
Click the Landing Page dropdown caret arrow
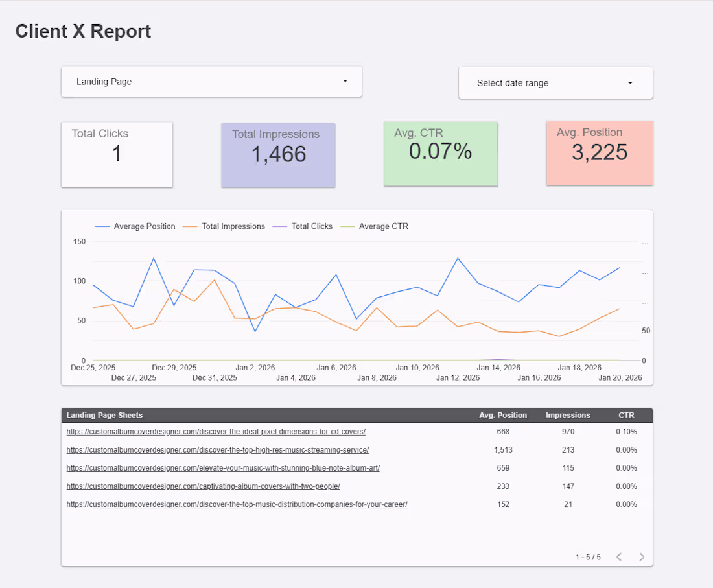pos(345,82)
